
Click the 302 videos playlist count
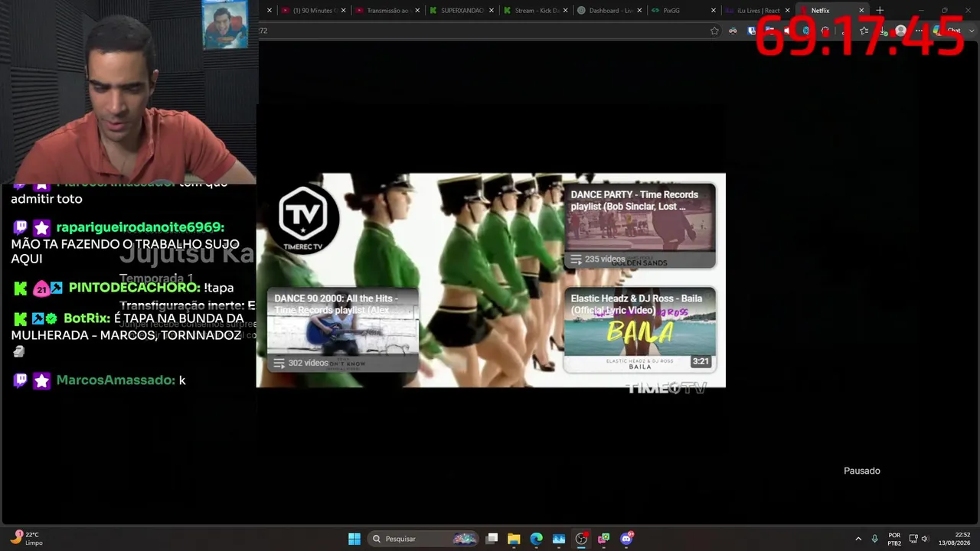(x=308, y=363)
